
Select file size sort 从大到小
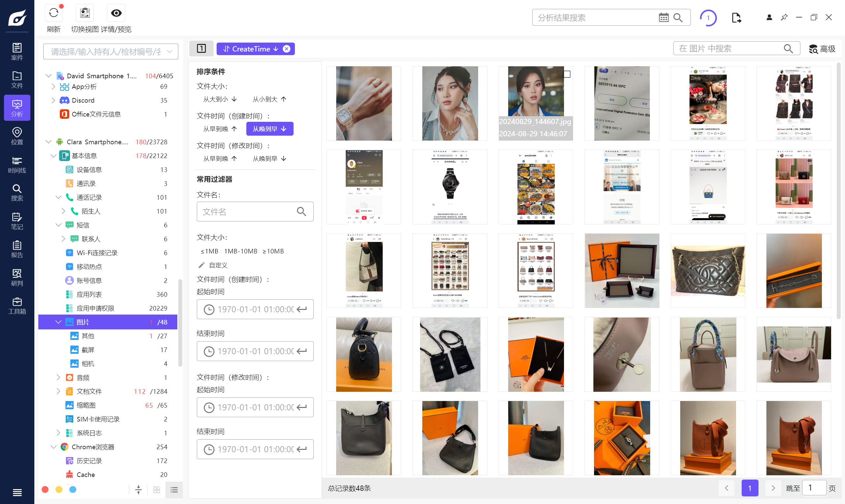(220, 99)
